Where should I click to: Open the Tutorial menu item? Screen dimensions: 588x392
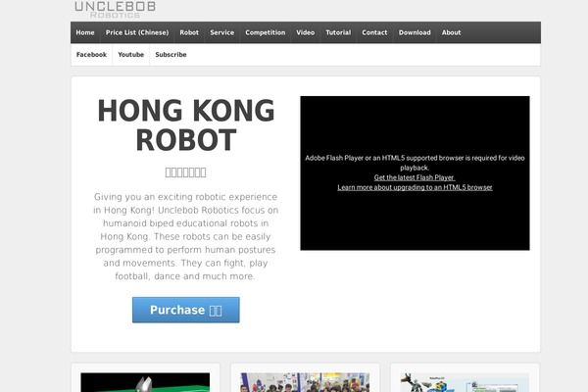click(x=338, y=32)
